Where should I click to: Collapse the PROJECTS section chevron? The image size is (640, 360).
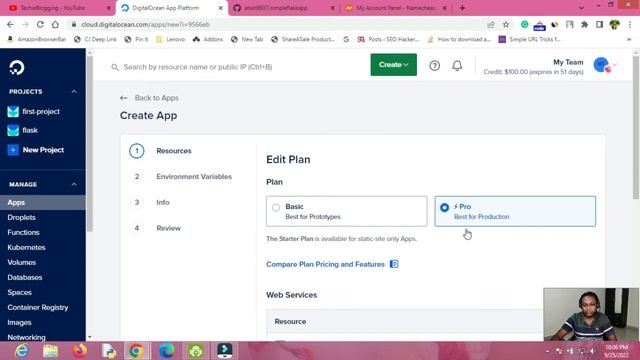click(x=74, y=91)
